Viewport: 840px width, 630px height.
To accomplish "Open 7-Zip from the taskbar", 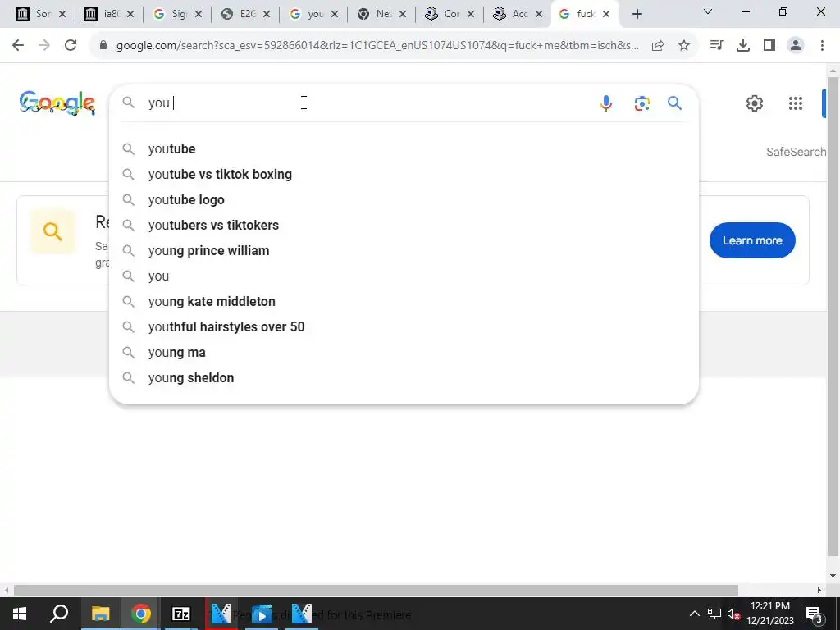I will click(181, 614).
